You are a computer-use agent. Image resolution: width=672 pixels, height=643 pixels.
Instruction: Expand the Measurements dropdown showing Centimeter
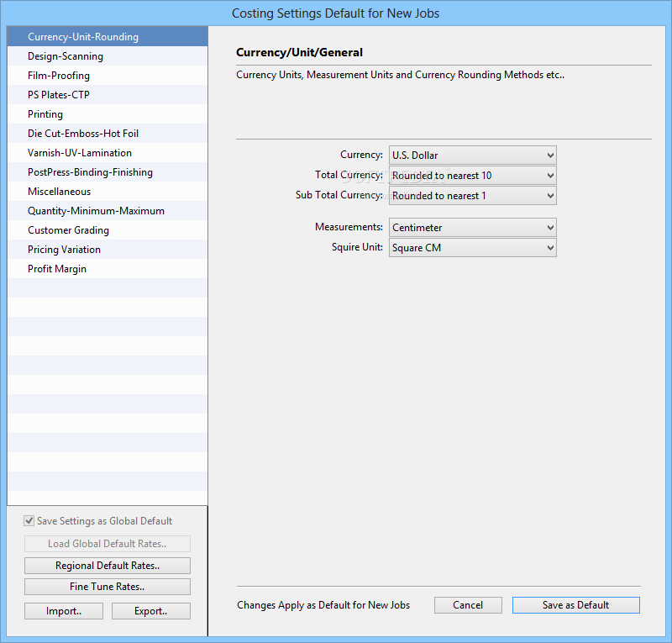tap(473, 227)
